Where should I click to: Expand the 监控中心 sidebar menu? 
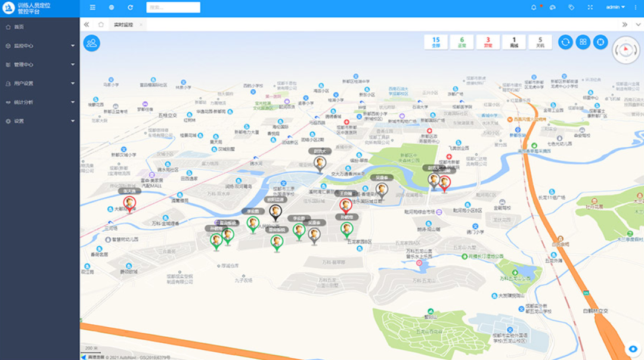pyautogui.click(x=40, y=45)
